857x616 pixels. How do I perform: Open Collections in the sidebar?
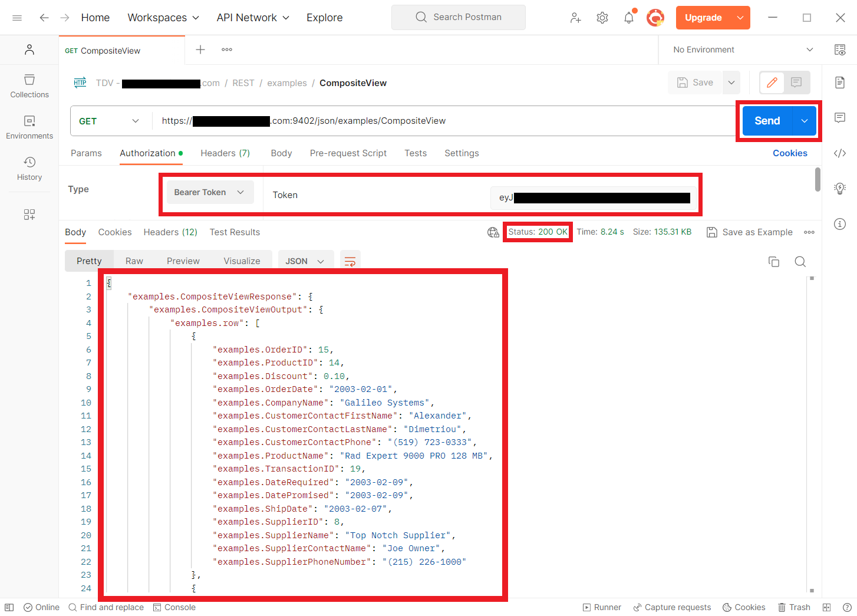coord(29,86)
